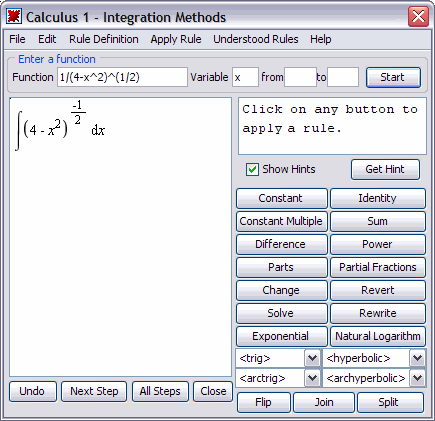
Task: Click the Get Hint button
Action: click(x=385, y=169)
